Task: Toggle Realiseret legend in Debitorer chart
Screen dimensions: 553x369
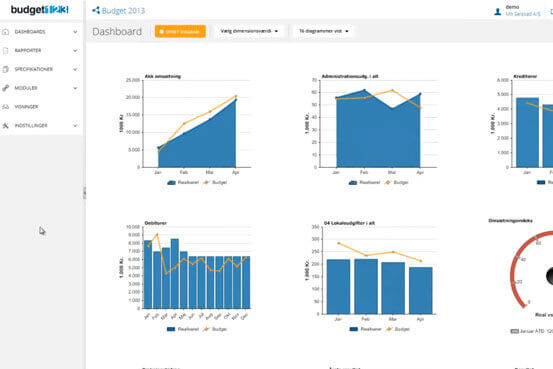Action: pyautogui.click(x=183, y=329)
